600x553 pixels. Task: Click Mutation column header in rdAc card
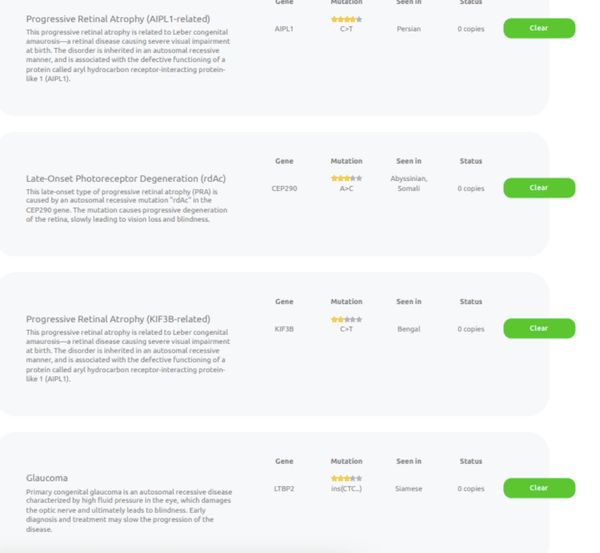pos(346,161)
